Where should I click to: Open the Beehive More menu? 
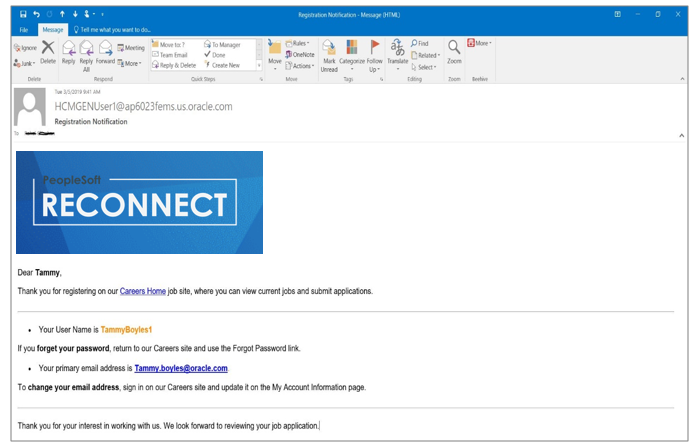click(479, 43)
